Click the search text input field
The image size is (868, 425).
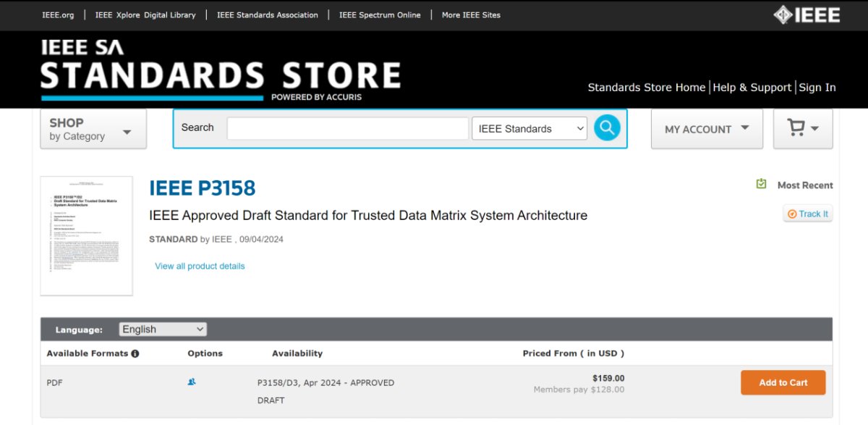347,129
